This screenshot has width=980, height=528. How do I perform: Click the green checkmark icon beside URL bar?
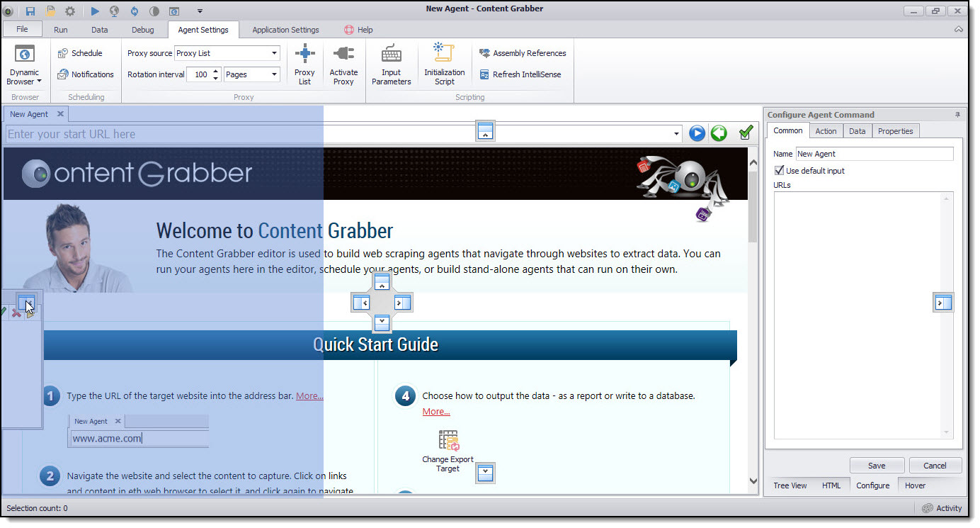(x=745, y=133)
